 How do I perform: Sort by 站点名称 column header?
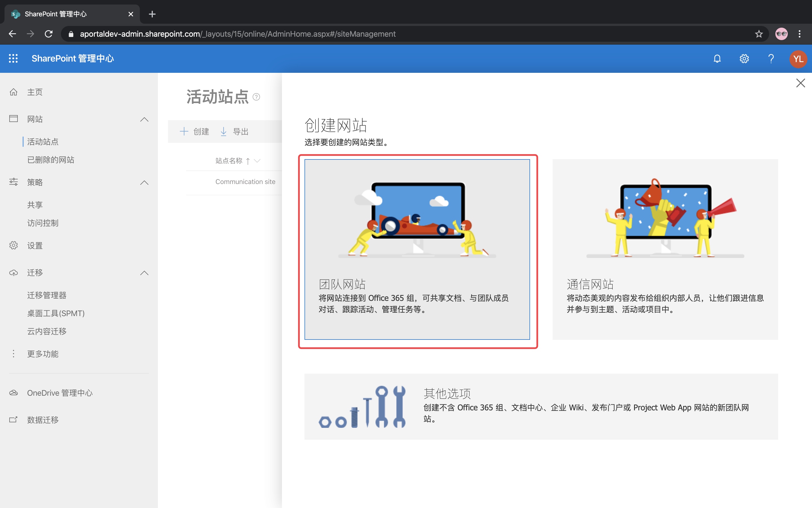point(229,161)
